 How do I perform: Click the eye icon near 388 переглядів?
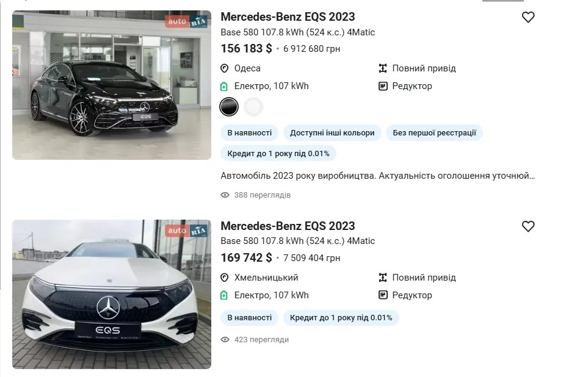[x=225, y=195]
